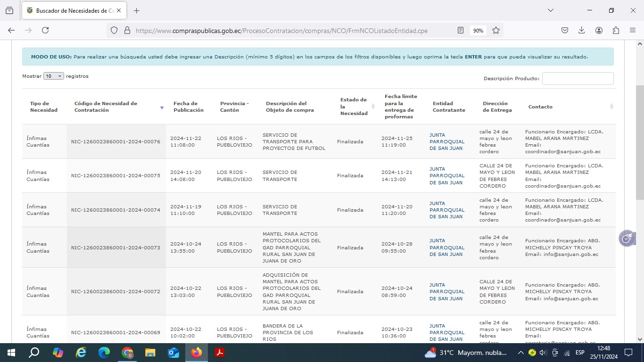
Task: Click the Descripción Producto search field
Action: pos(578,78)
